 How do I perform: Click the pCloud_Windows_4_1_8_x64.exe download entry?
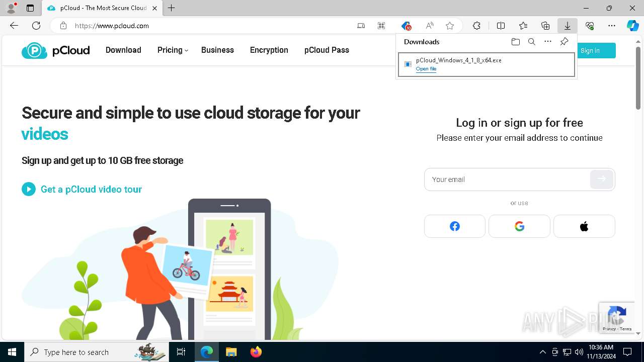(487, 65)
